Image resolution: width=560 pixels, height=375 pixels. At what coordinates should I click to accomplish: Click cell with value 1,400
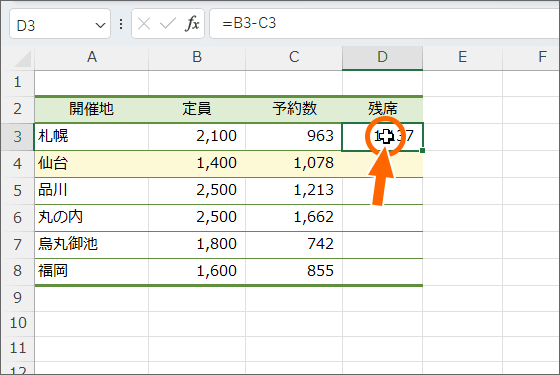click(x=197, y=164)
